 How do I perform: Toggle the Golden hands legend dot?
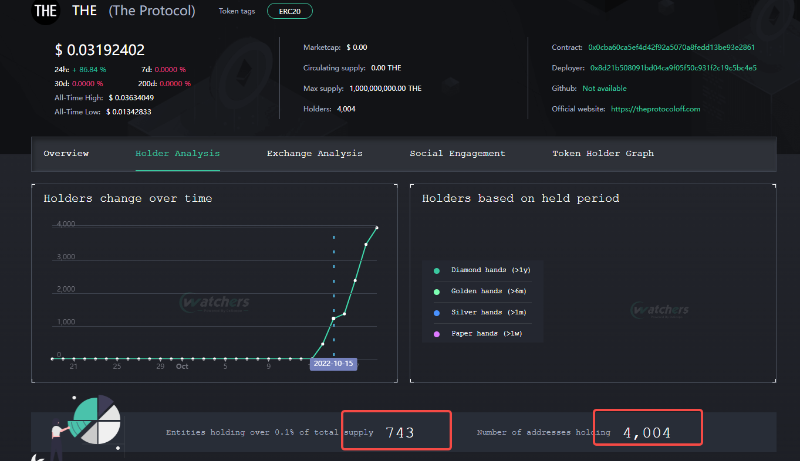point(437,292)
